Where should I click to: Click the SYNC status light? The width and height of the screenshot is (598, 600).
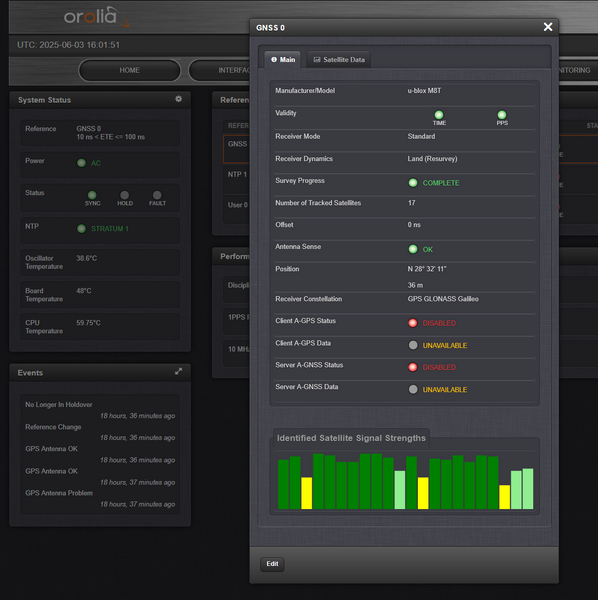pyautogui.click(x=92, y=195)
